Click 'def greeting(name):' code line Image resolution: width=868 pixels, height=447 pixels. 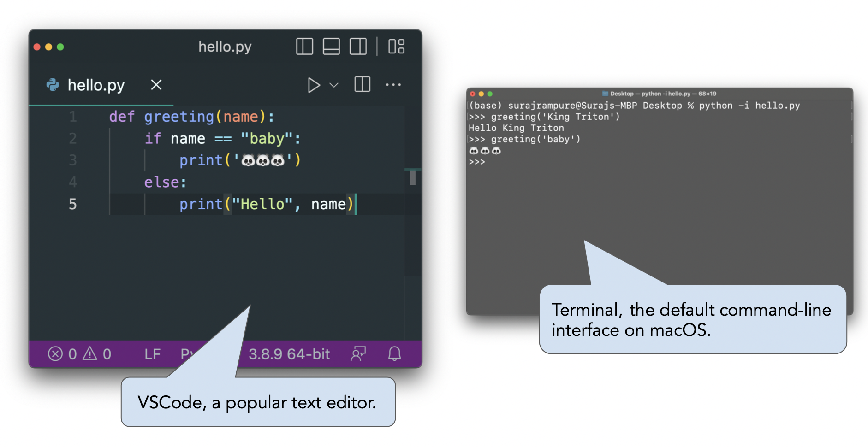pos(192,117)
